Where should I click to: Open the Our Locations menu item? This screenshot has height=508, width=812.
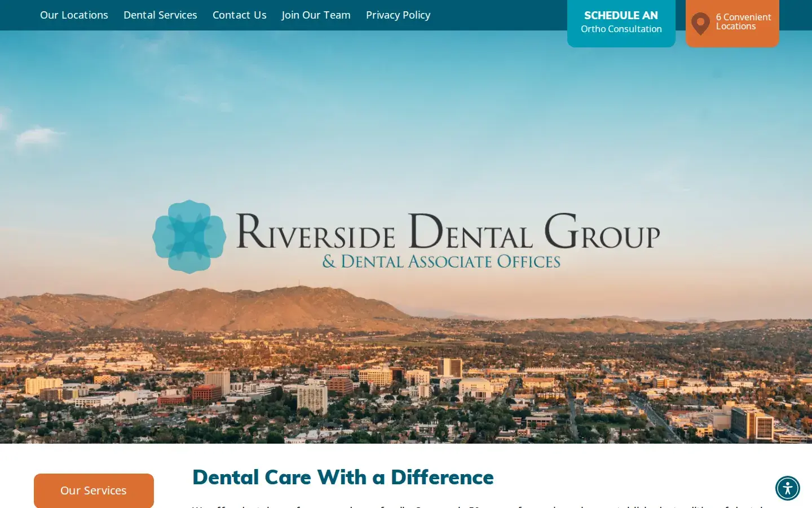74,15
